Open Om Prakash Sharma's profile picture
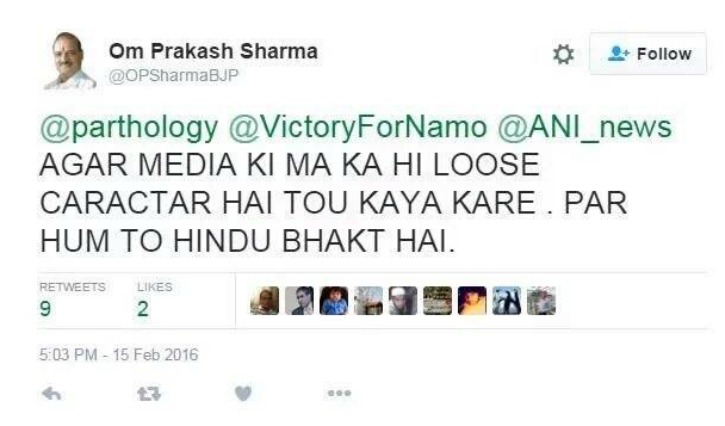The image size is (725, 426). pos(70,61)
